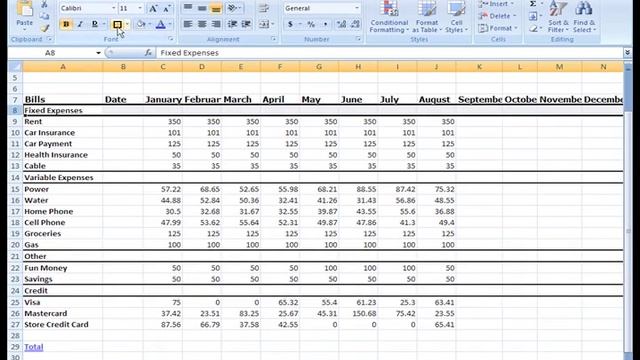This screenshot has height=360, width=640.
Task: Click the Increase Indent icon
Action: (x=246, y=24)
